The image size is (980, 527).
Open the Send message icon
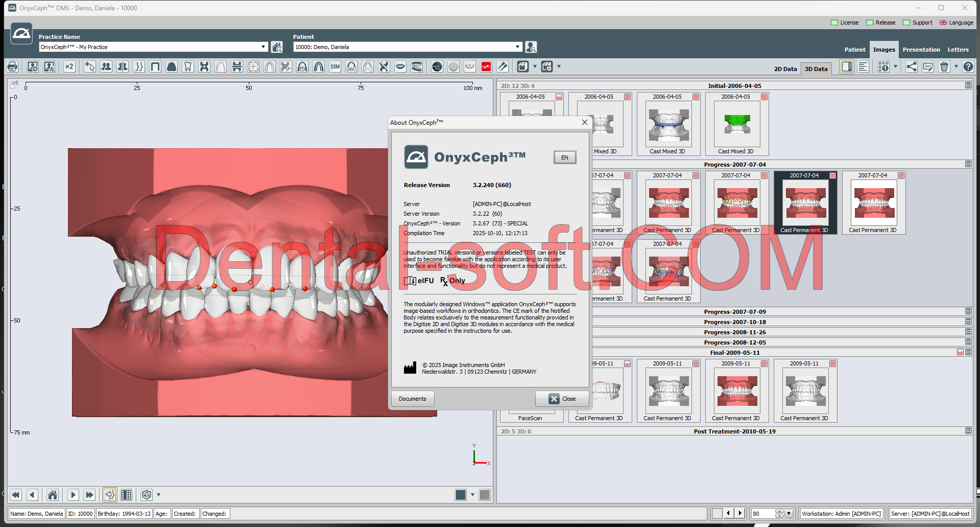click(x=928, y=66)
